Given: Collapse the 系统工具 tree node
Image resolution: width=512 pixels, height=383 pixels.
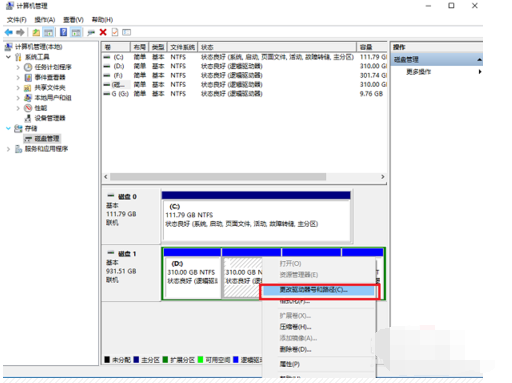Looking at the screenshot, I should click(9, 57).
